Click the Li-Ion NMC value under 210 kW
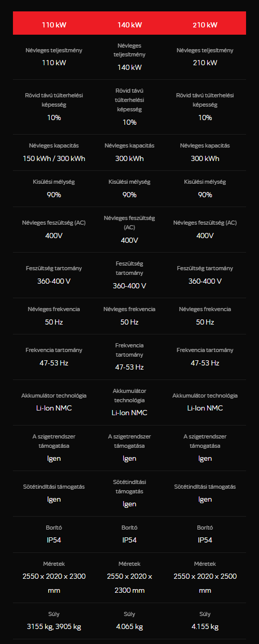Screen dimensions: 259x644 pyautogui.click(x=205, y=408)
